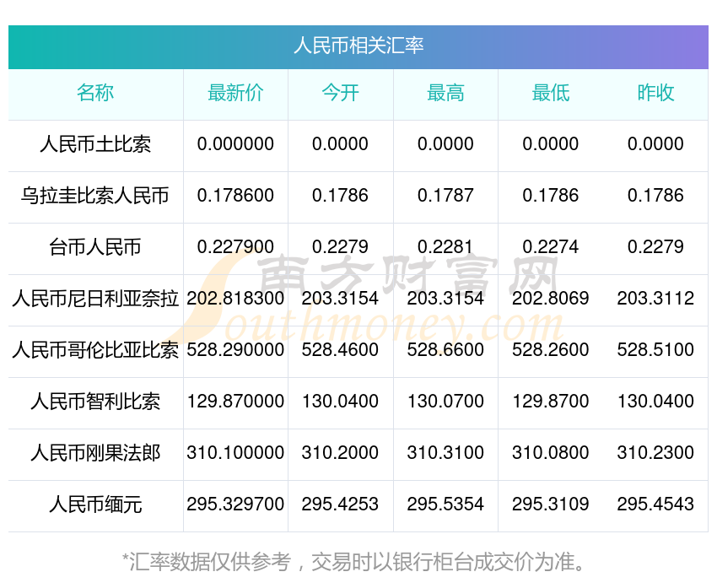Click the 刚果法郎 open value 310.2000
This screenshot has width=717, height=588.
340,453
